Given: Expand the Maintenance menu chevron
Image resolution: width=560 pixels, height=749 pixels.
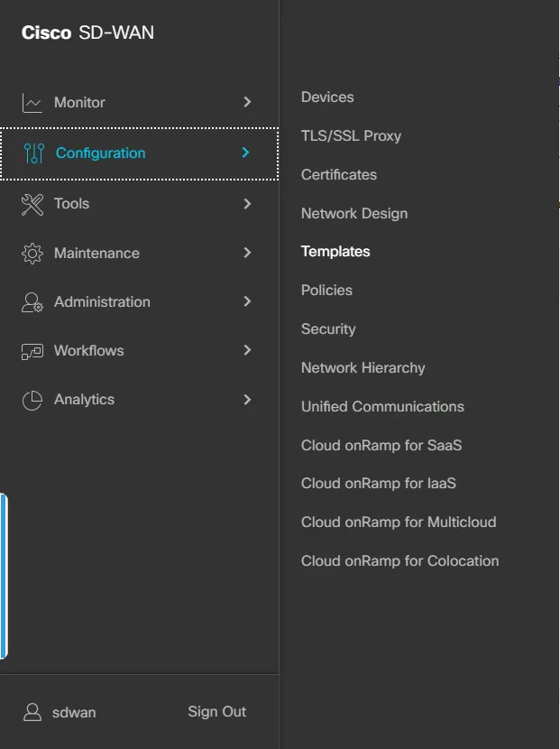Looking at the screenshot, I should (246, 253).
